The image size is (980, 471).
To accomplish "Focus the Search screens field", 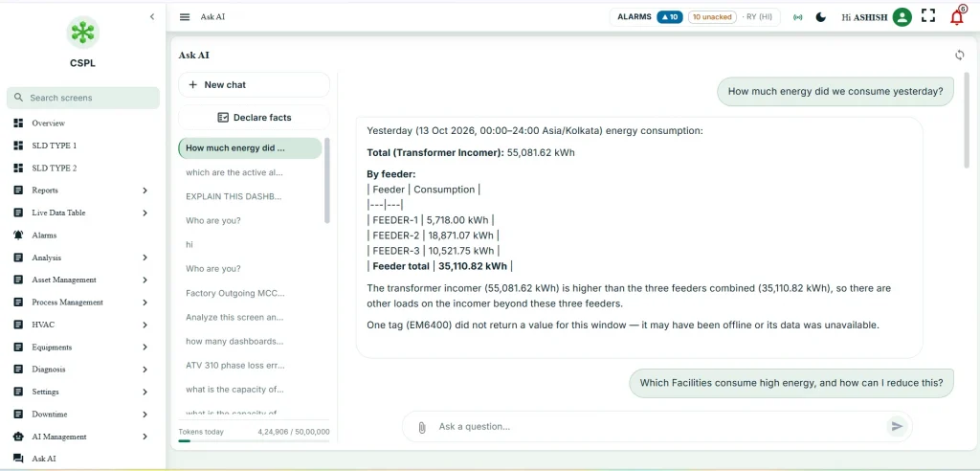I will pos(82,98).
